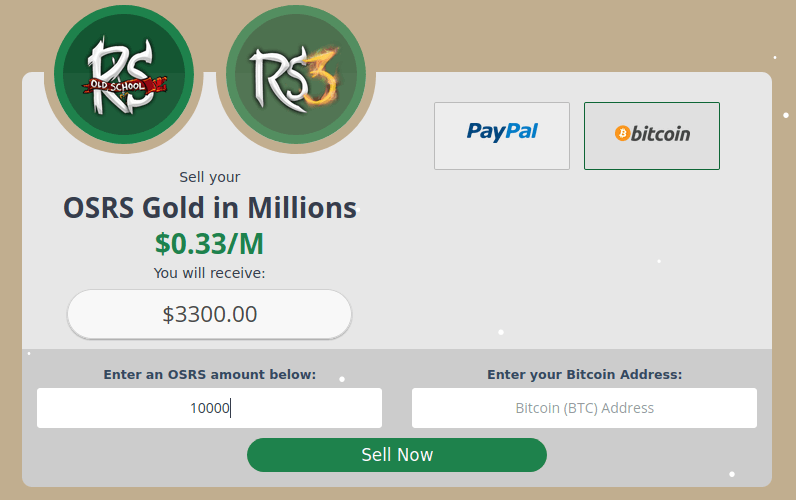Select the Old School RuneScape logo circle
Image resolution: width=796 pixels, height=500 pixels.
124,75
